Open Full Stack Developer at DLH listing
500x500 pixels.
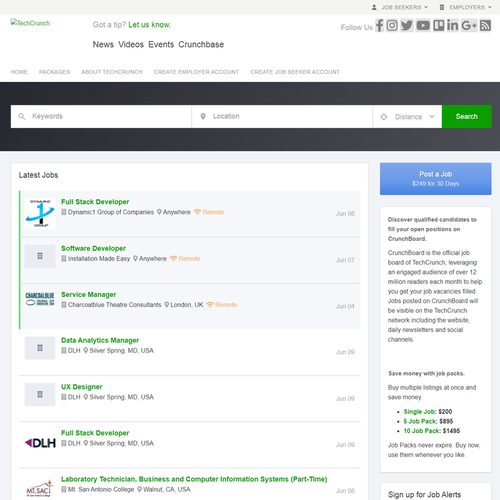click(95, 433)
